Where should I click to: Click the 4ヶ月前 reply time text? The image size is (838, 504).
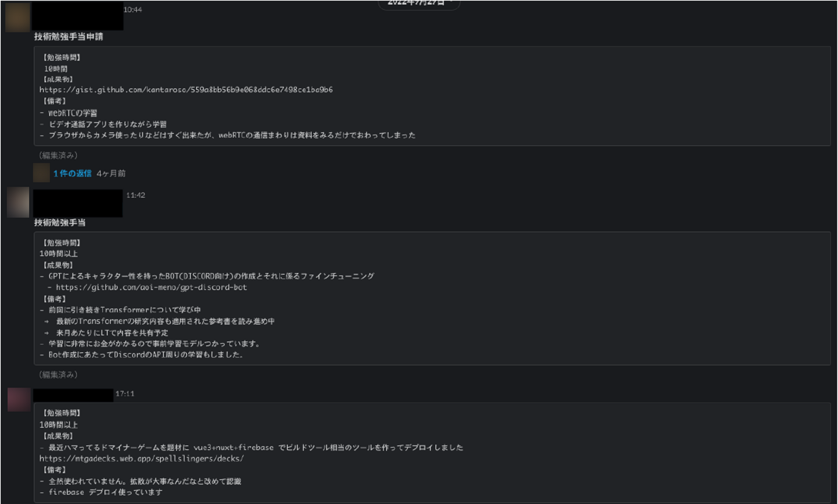pyautogui.click(x=111, y=173)
